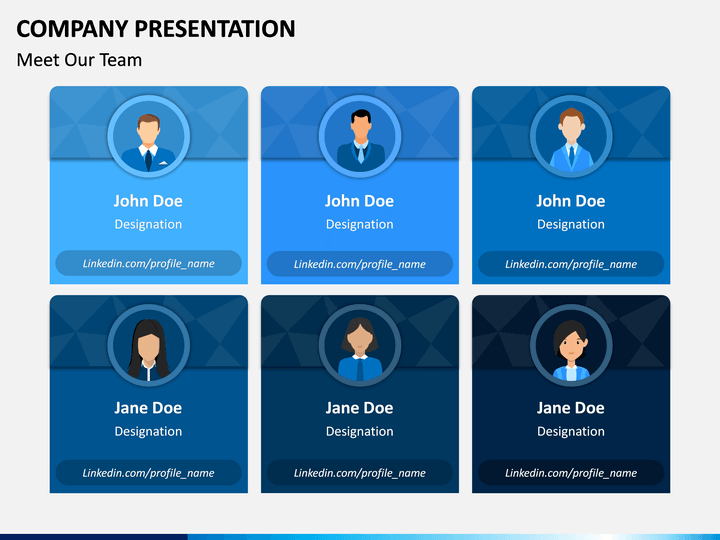This screenshot has height=540, width=720.
Task: Click the black-haired man avatar in dark suit
Action: pos(360,136)
